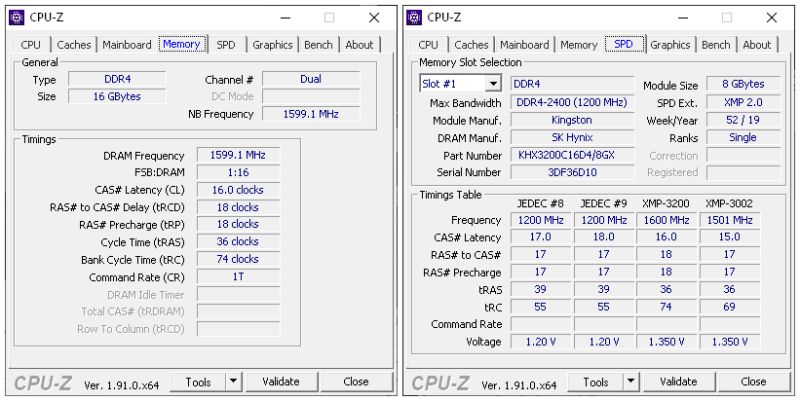Click CPU-Z app icon in left window title bar
The image size is (800, 401).
click(x=16, y=17)
